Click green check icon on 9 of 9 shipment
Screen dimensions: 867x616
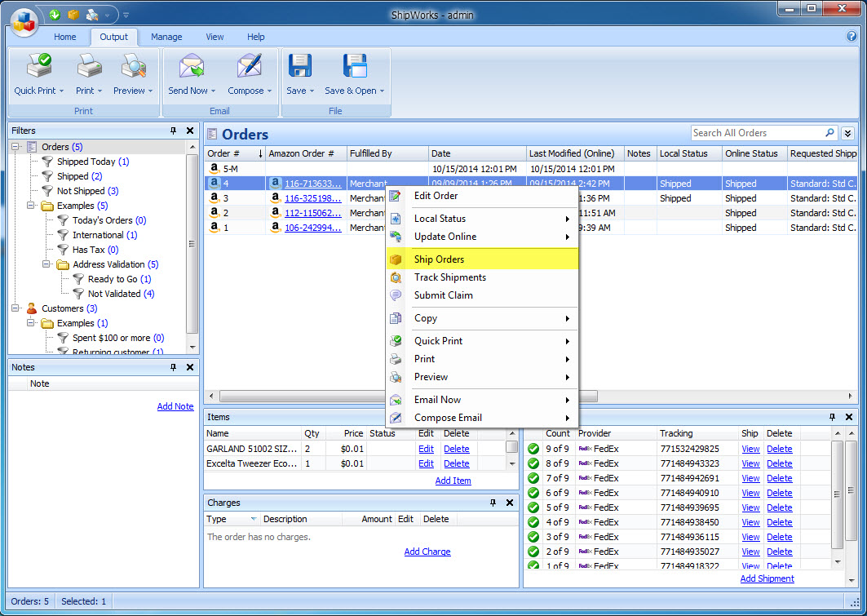533,449
